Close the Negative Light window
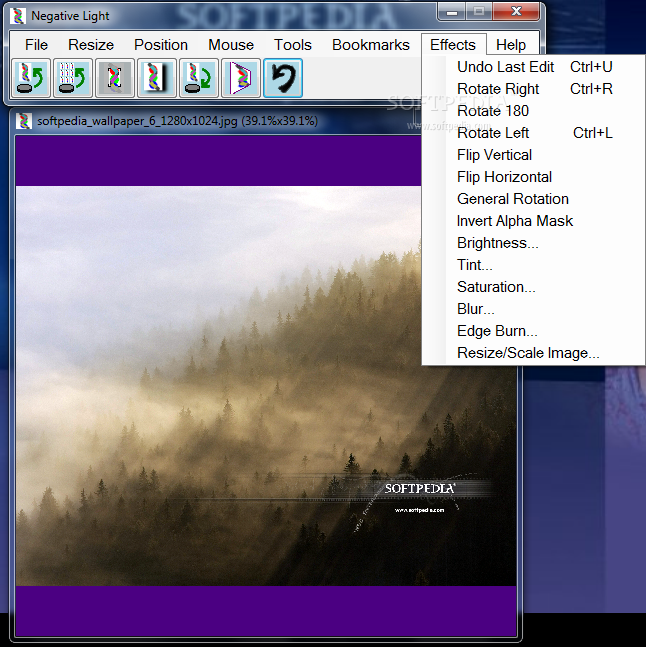 pyautogui.click(x=516, y=12)
